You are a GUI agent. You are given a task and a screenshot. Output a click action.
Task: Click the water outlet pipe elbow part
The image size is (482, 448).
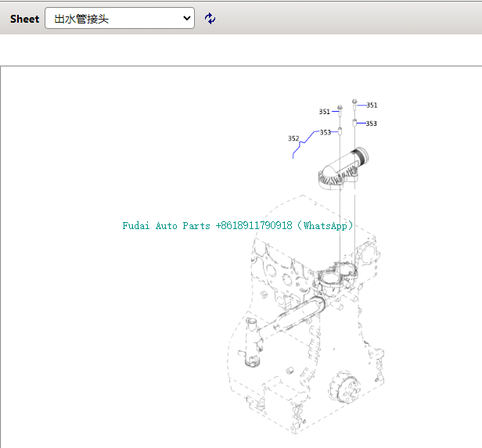pyautogui.click(x=343, y=168)
